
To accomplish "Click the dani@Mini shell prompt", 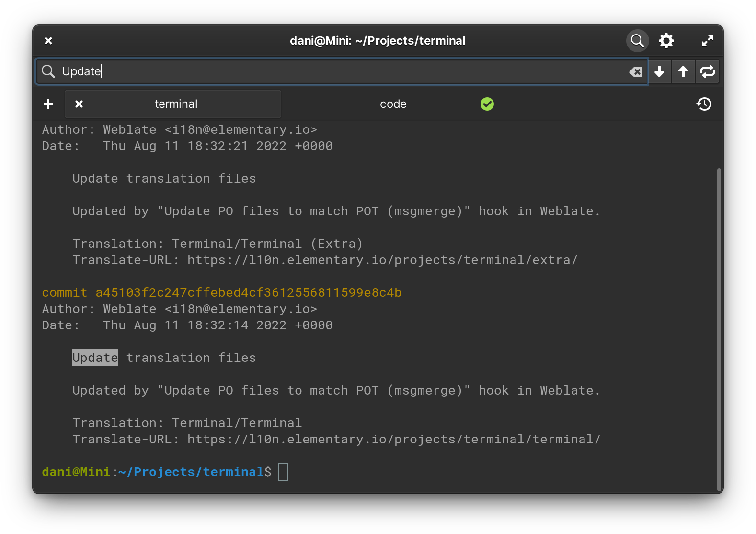I will (x=157, y=472).
